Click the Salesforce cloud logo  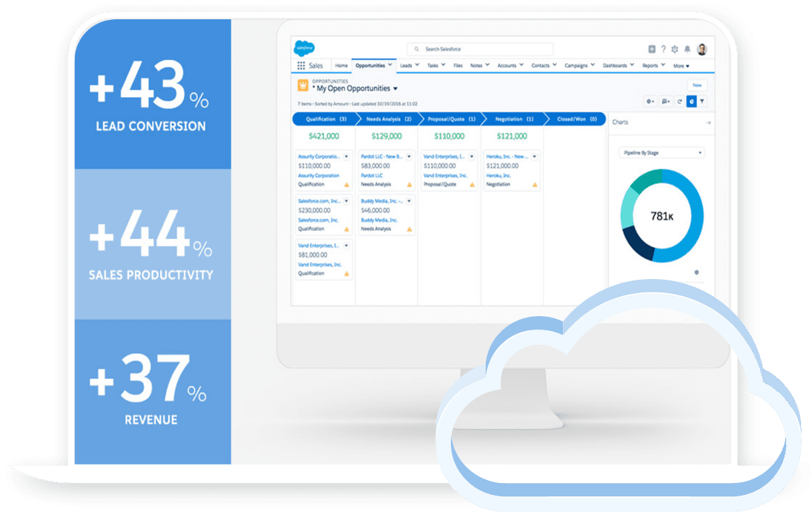[305, 48]
